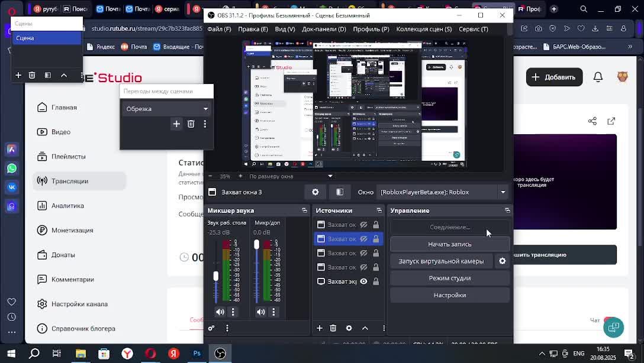Open scene filters in Сцены dock
This screenshot has width=644, height=363.
tap(47, 75)
